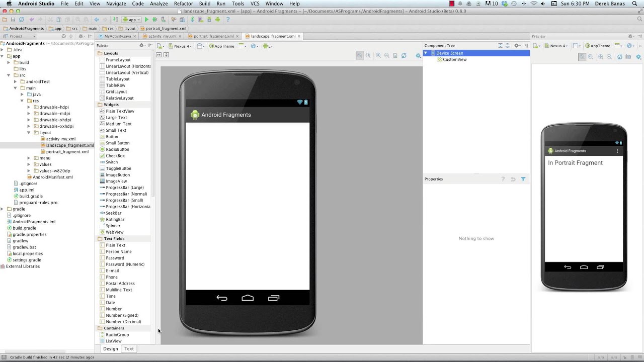Switch to Design editor mode

[x=110, y=348]
